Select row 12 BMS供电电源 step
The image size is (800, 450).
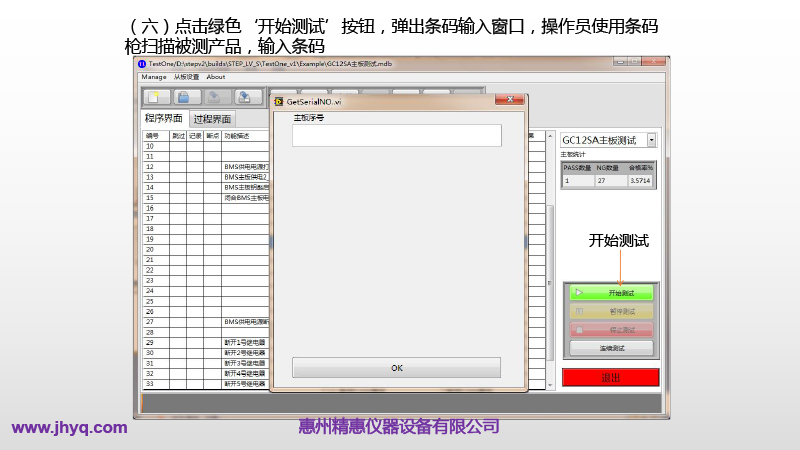pyautogui.click(x=206, y=167)
